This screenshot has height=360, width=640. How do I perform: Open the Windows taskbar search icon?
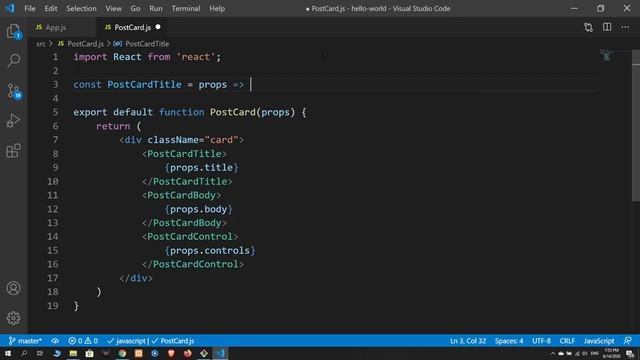24,353
